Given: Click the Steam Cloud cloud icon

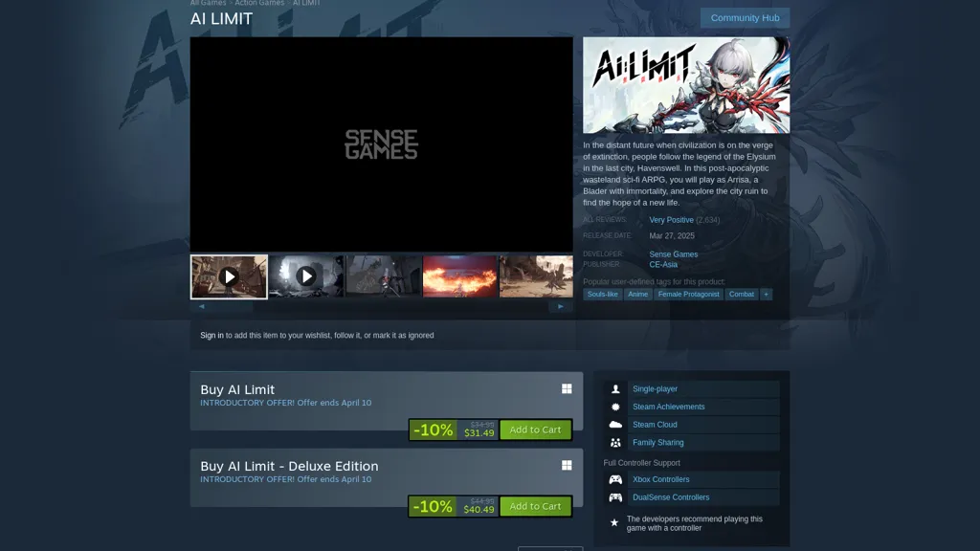Looking at the screenshot, I should click(x=615, y=425).
